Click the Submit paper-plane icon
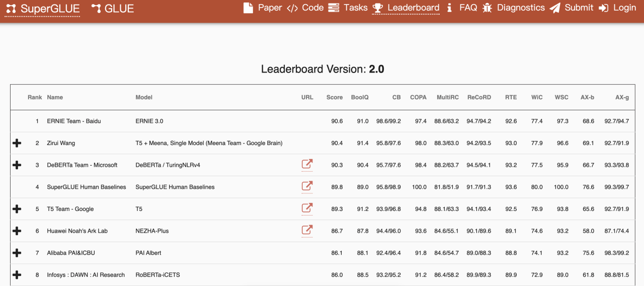 [555, 8]
